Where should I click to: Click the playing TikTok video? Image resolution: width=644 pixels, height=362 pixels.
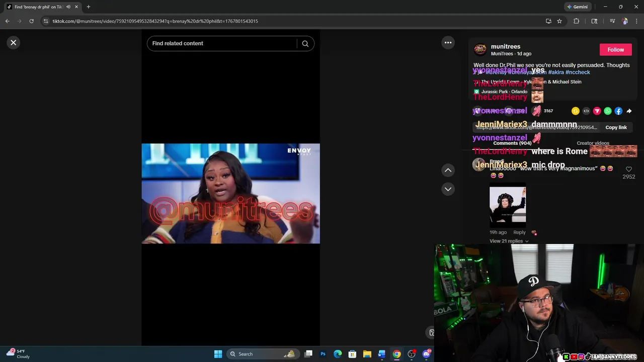pyautogui.click(x=230, y=194)
